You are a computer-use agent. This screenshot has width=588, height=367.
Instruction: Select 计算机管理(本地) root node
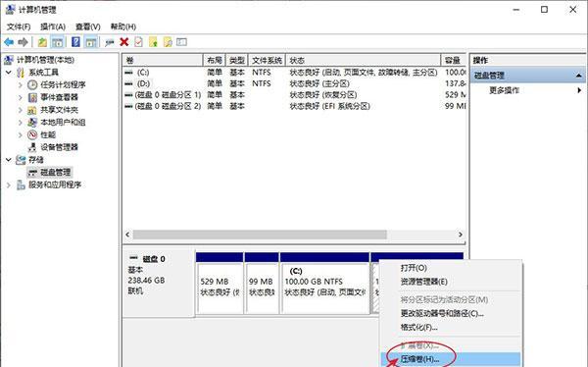[x=45, y=60]
